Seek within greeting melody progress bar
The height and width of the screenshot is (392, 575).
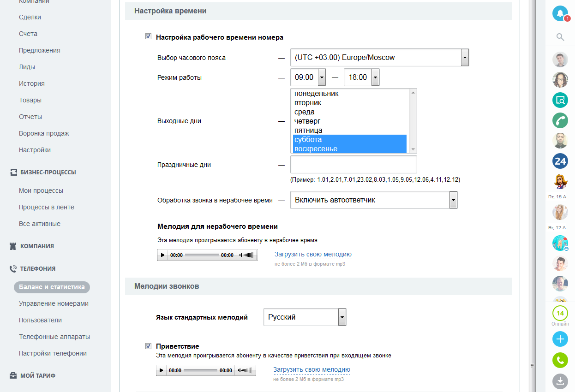point(200,370)
